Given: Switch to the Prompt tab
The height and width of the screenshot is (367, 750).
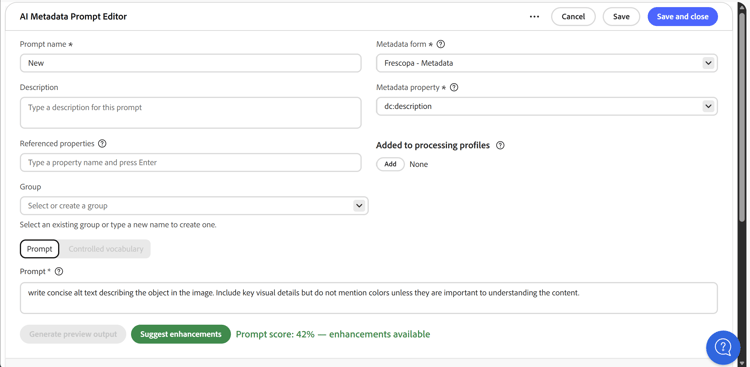Looking at the screenshot, I should [x=40, y=249].
